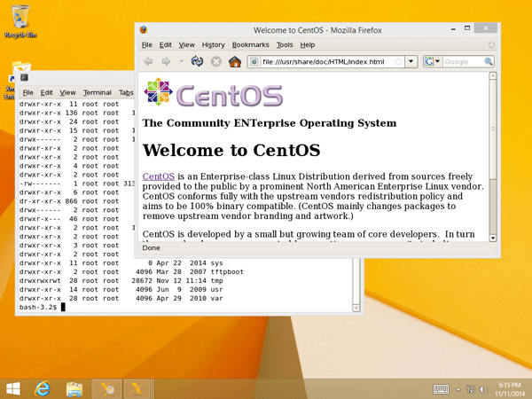
Task: Click the Windows Start button
Action: 13,388
